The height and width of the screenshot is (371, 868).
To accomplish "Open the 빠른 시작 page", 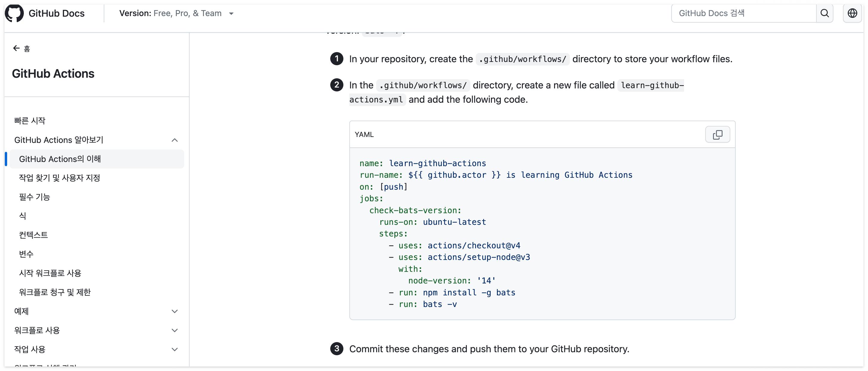I will coord(30,121).
